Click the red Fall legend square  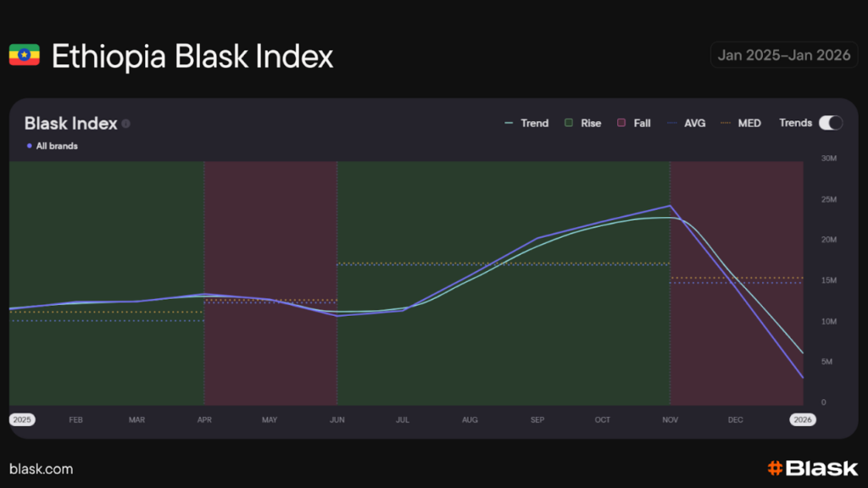621,124
